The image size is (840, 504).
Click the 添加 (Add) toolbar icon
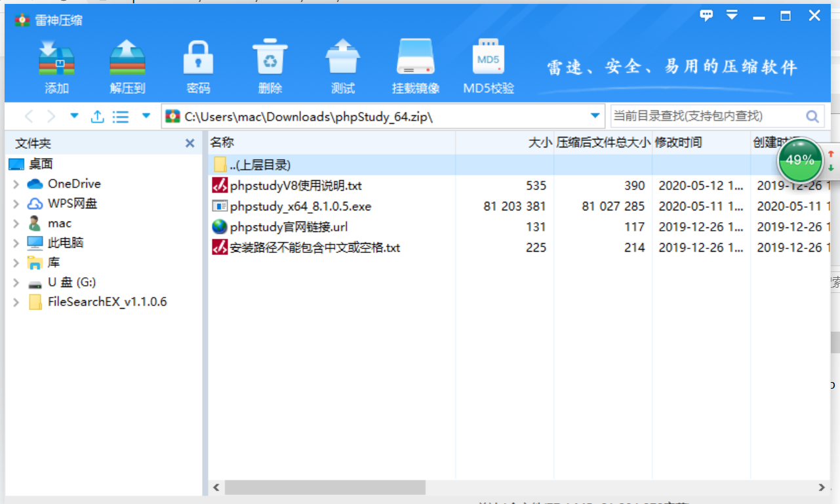tap(56, 58)
